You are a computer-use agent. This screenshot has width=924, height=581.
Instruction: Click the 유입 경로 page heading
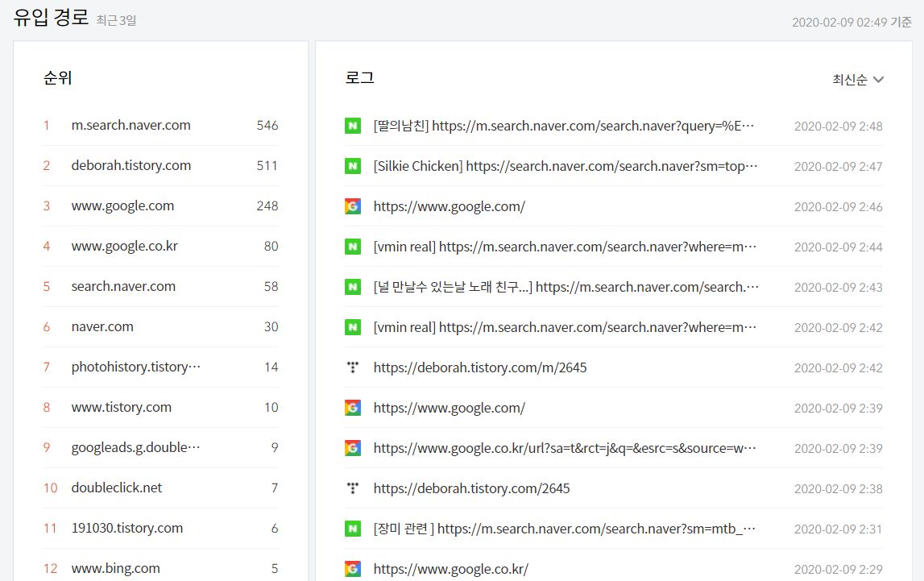point(51,17)
